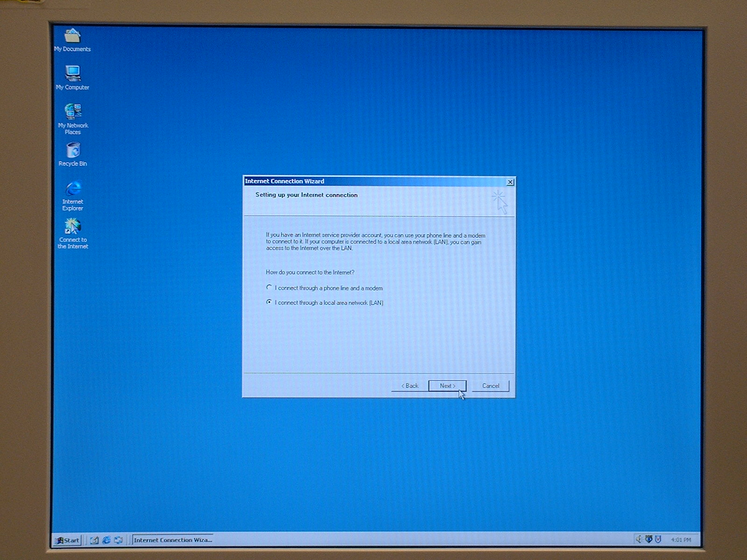Click the blue V shield tray icon
Image resolution: width=747 pixels, height=560 pixels.
(x=658, y=539)
